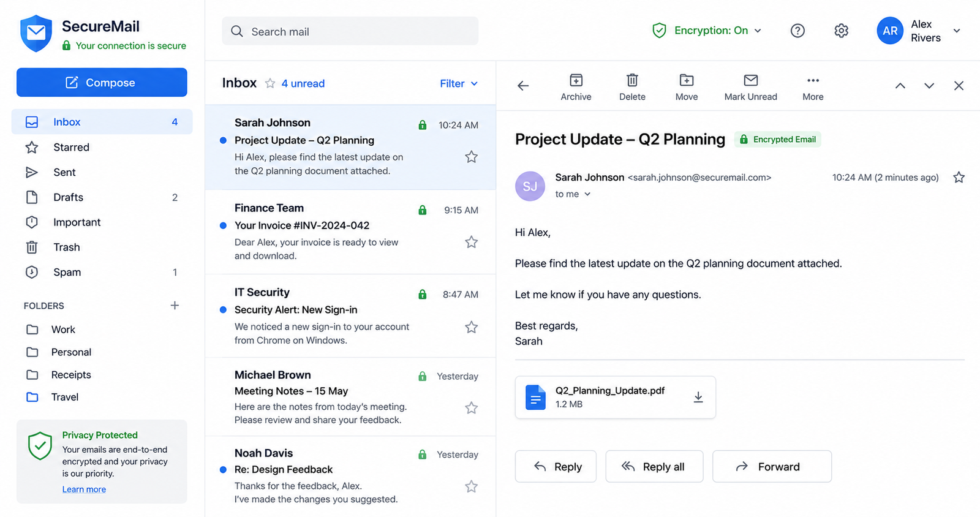Open the Spam folder

coord(102,273)
